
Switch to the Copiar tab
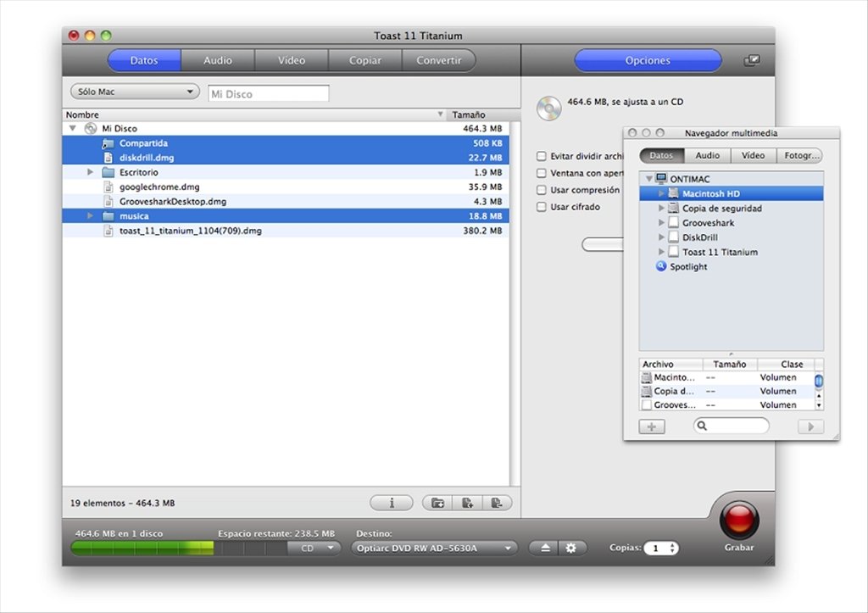(364, 60)
